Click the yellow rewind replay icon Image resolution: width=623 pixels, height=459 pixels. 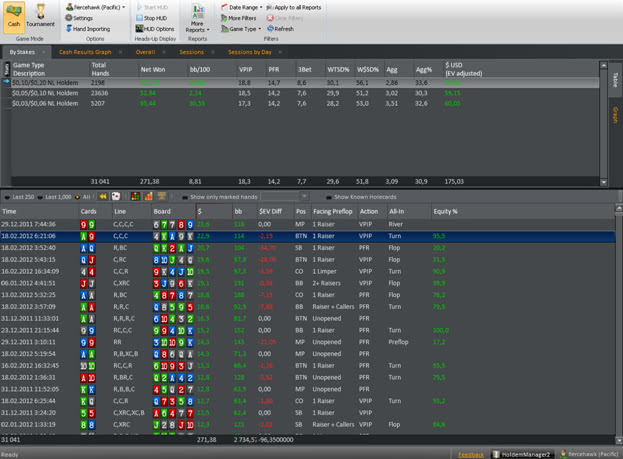103,196
